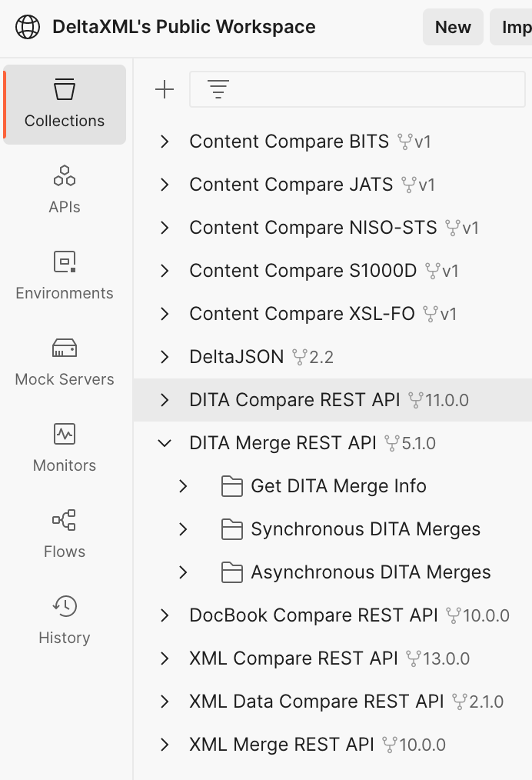
Task: Collapse the DITA Merge REST API collection
Action: [x=165, y=443]
